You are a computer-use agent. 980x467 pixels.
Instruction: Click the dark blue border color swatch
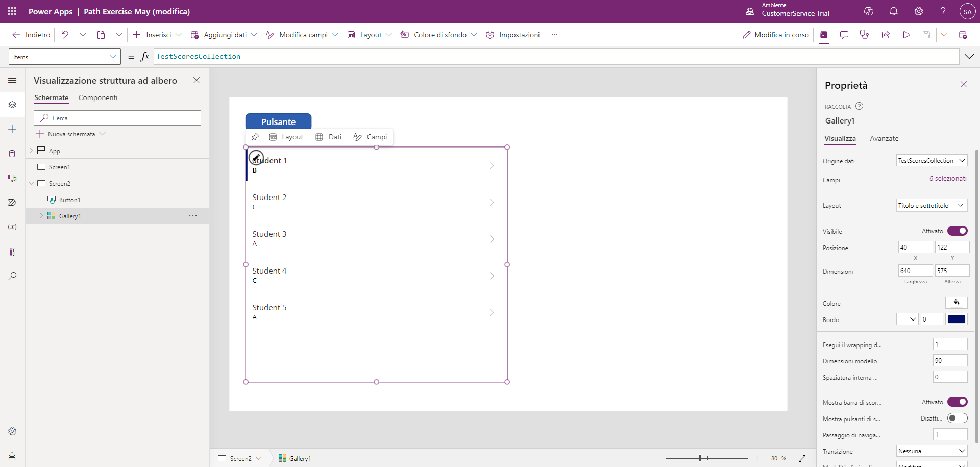957,319
